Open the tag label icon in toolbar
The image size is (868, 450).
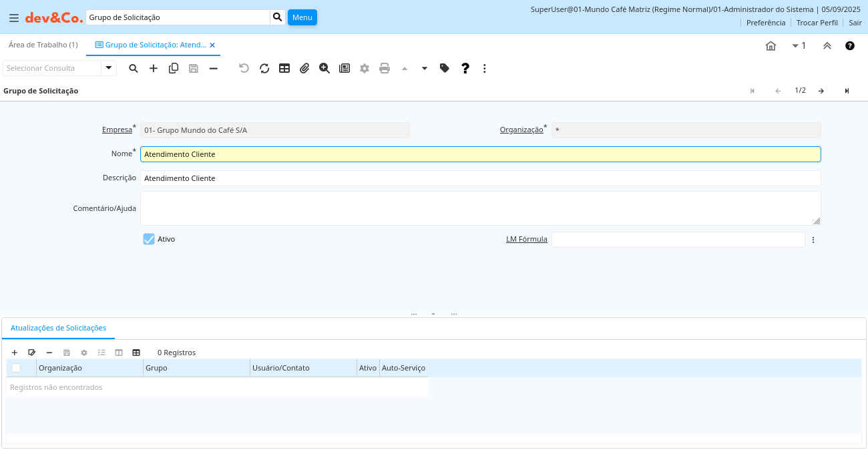445,68
